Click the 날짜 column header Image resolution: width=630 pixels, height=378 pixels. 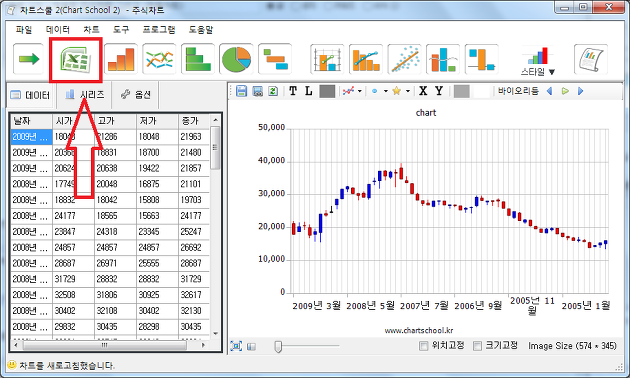(31, 121)
